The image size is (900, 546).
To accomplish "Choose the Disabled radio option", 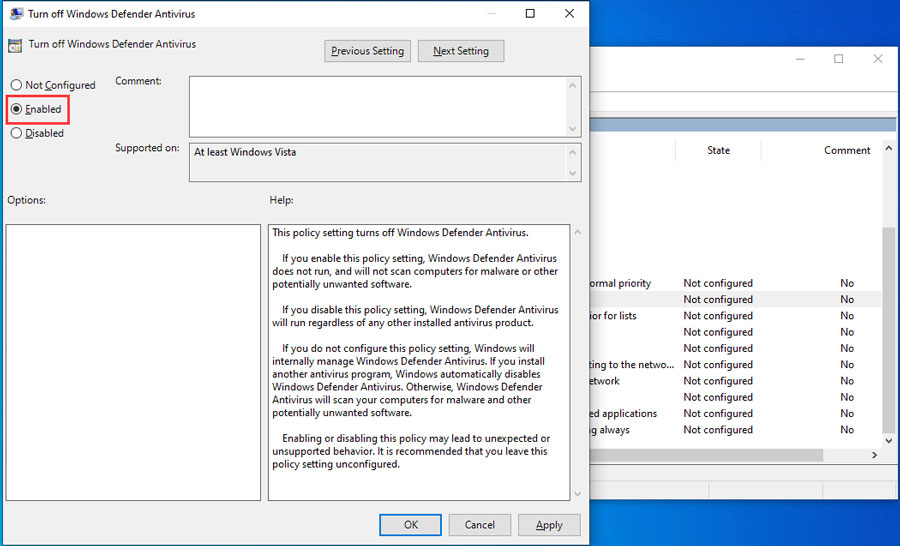I will click(x=16, y=133).
